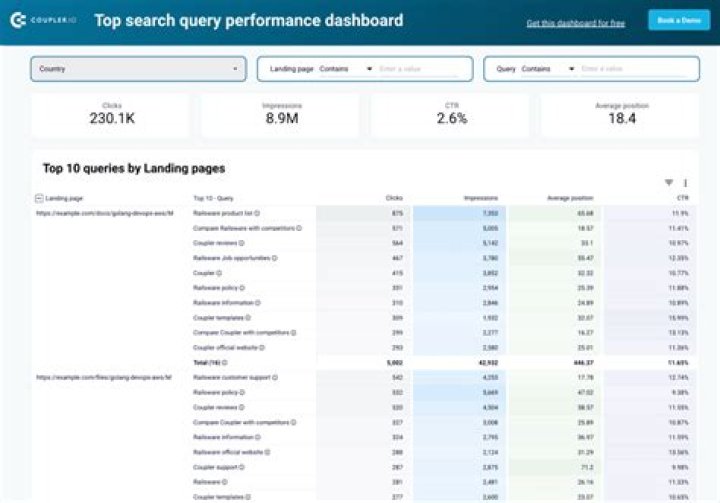Screen dimensions: 720x503
Task: Sort by Clicks column header
Action: (x=394, y=199)
